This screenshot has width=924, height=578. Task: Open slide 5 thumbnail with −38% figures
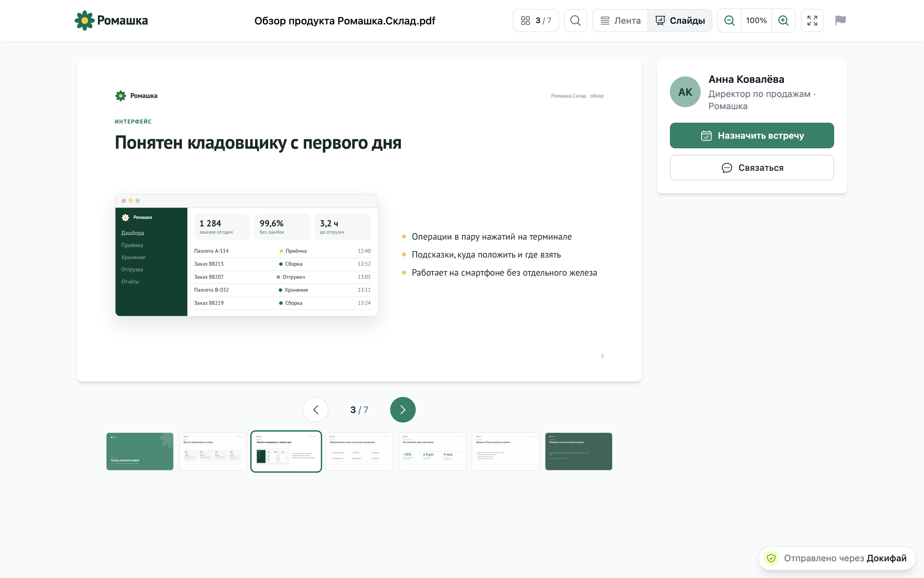click(x=432, y=451)
